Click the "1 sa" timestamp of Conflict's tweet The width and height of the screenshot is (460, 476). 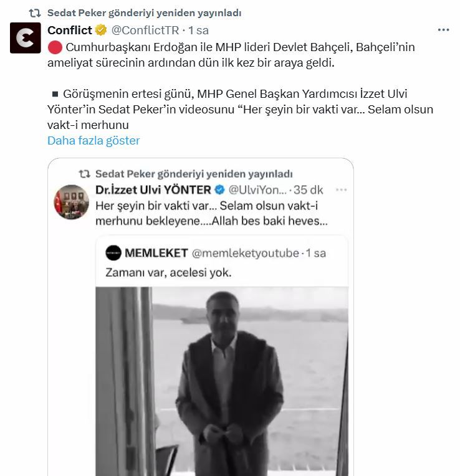[198, 30]
